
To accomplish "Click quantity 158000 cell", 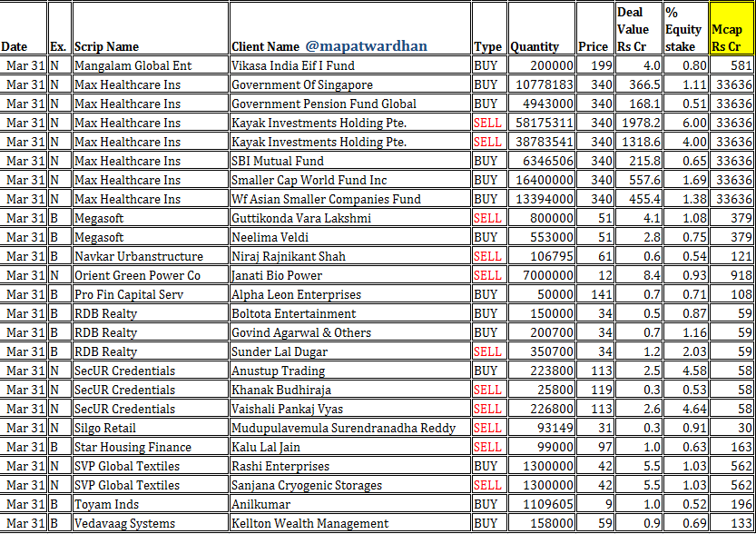I will [x=541, y=523].
